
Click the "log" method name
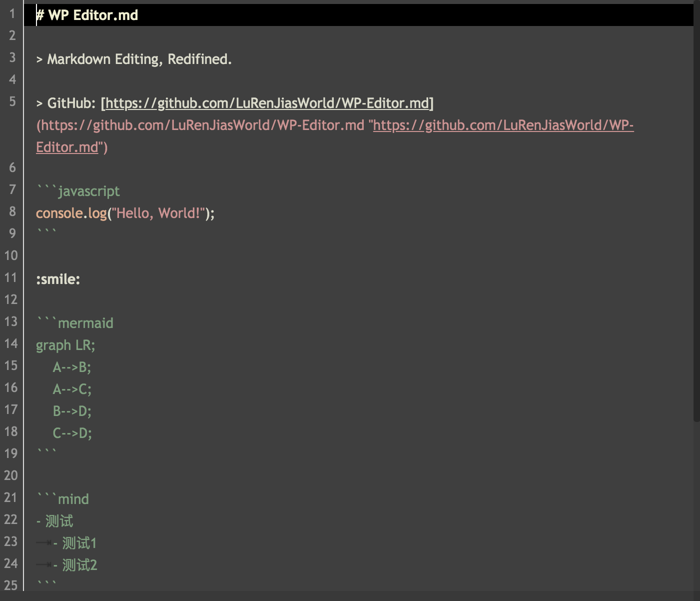tap(97, 213)
